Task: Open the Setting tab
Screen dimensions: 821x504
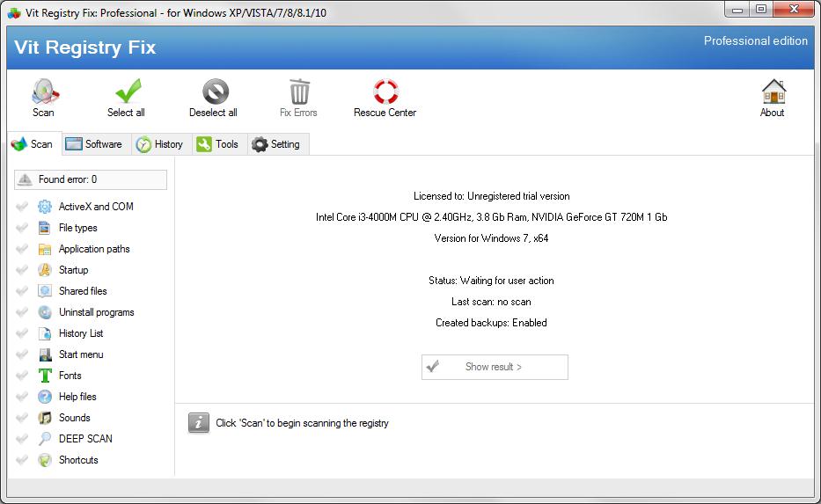Action: (278, 144)
